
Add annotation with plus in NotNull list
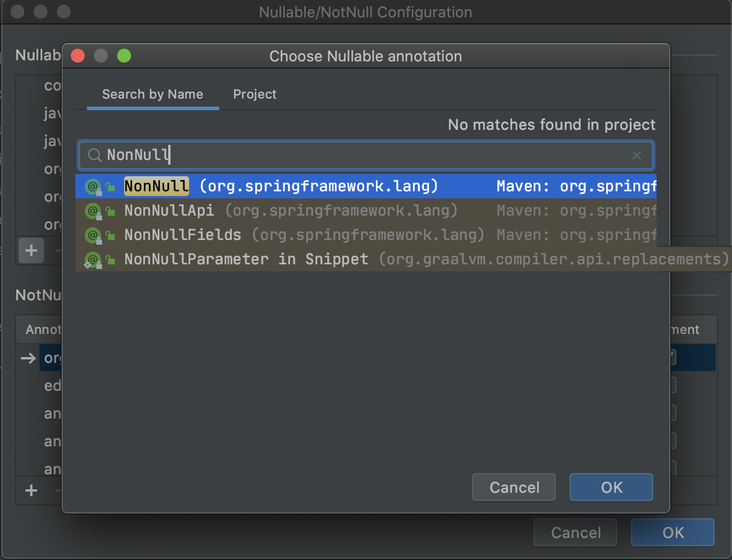pyautogui.click(x=31, y=490)
